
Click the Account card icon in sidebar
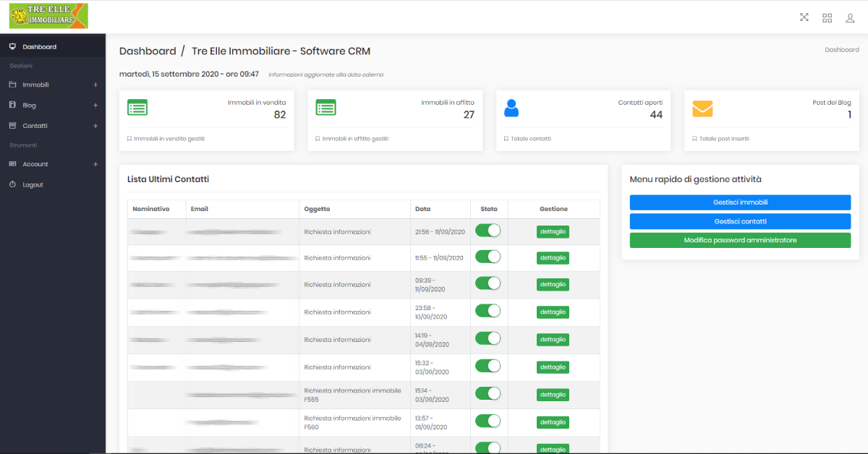(x=12, y=164)
